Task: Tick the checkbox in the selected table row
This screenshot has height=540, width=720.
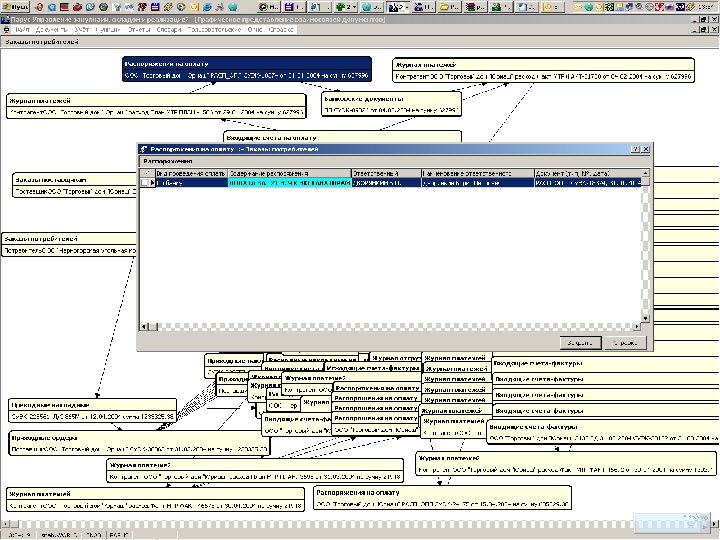Action: click(145, 183)
